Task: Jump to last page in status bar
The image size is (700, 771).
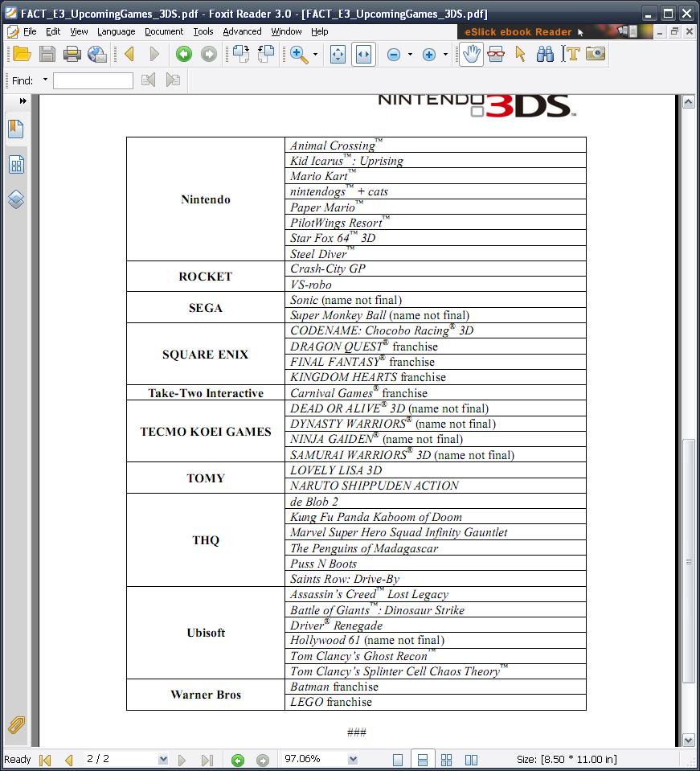Action: (x=207, y=761)
